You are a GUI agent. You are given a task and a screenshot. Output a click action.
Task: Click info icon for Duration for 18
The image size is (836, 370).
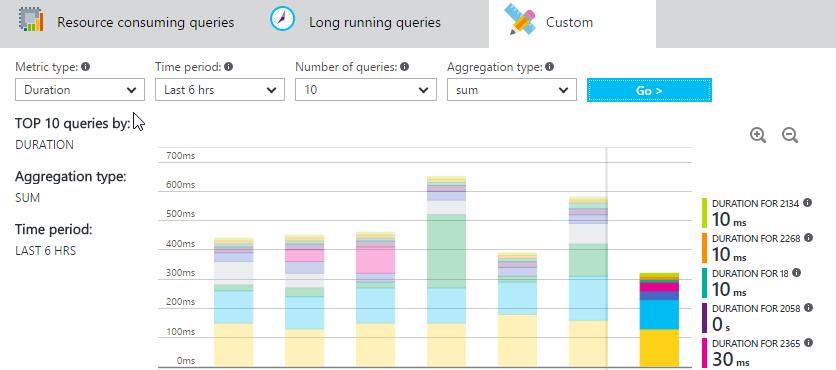point(797,272)
